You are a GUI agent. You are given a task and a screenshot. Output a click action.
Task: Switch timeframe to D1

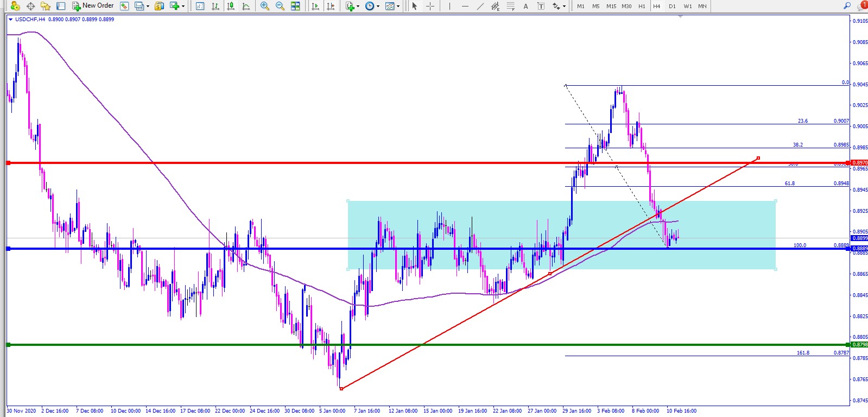(x=672, y=6)
